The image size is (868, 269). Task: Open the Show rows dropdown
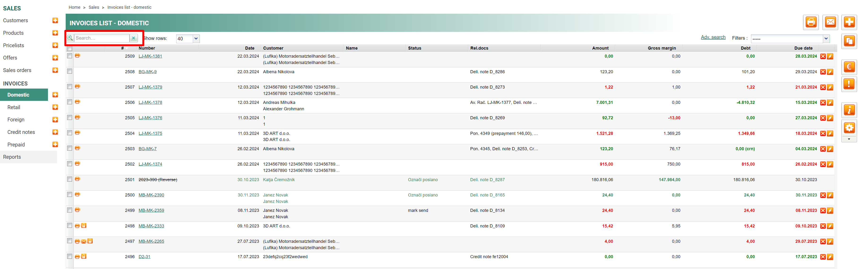pyautogui.click(x=196, y=39)
